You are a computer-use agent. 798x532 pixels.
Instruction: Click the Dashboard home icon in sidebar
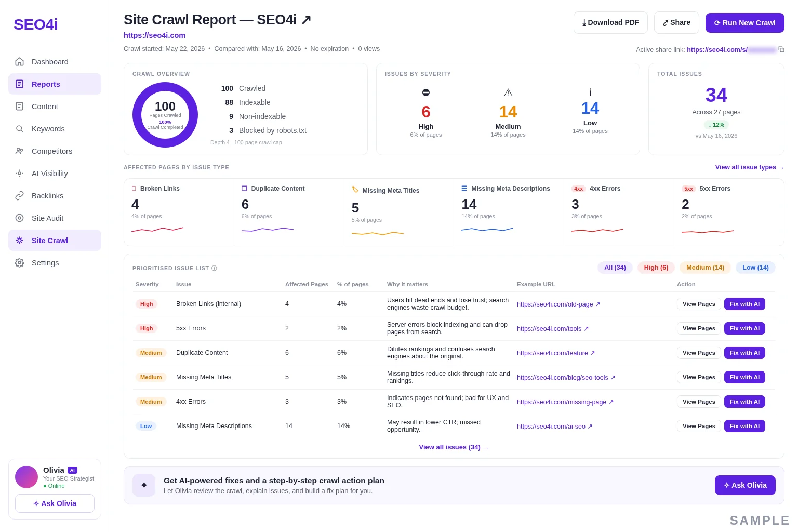[19, 62]
